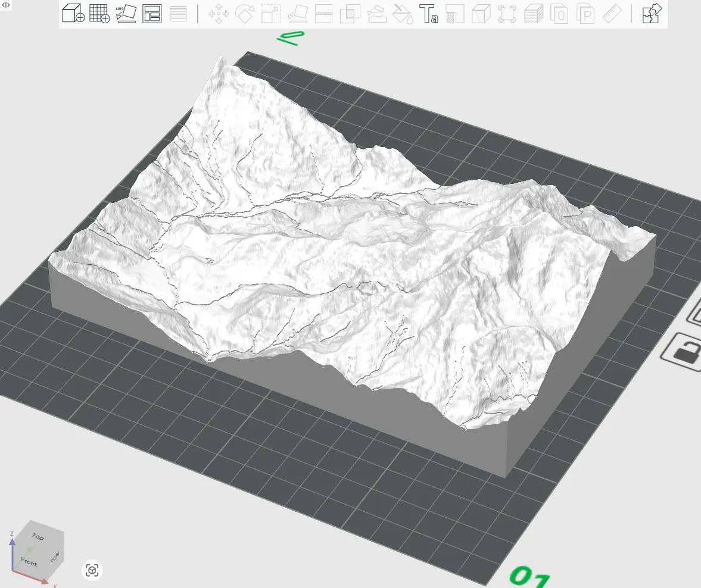701x588 pixels.
Task: Switch to Assembly view puzzle icon
Action: (x=652, y=14)
